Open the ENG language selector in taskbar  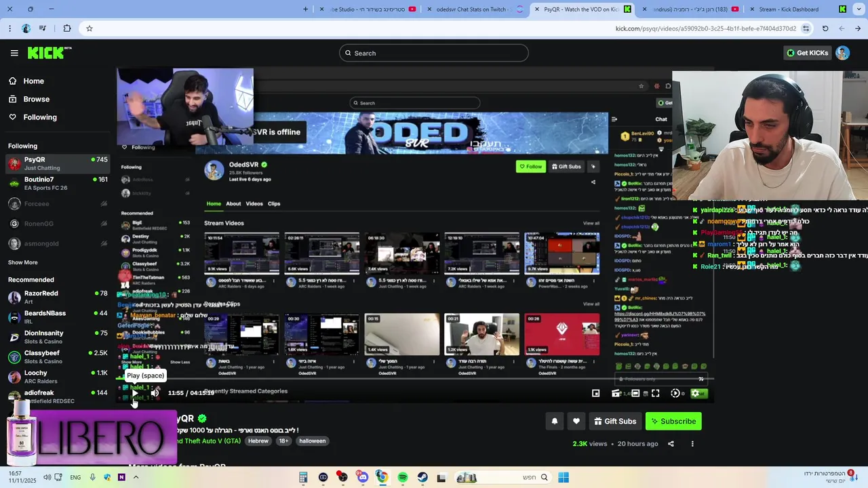pos(75,477)
